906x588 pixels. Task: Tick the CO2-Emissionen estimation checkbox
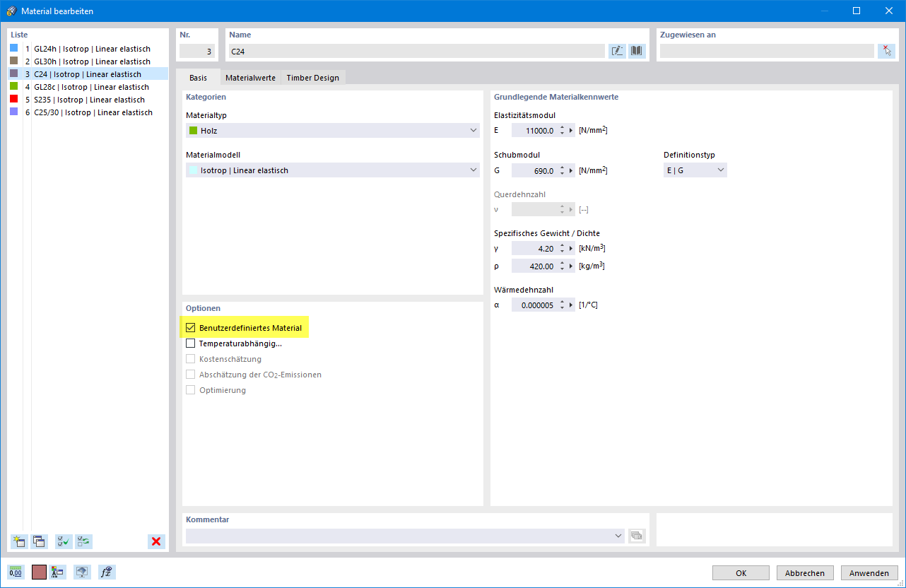pyautogui.click(x=190, y=375)
